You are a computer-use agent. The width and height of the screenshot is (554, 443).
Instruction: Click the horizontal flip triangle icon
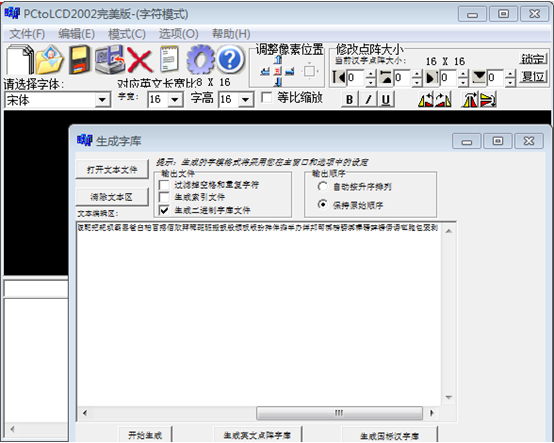pyautogui.click(x=470, y=99)
